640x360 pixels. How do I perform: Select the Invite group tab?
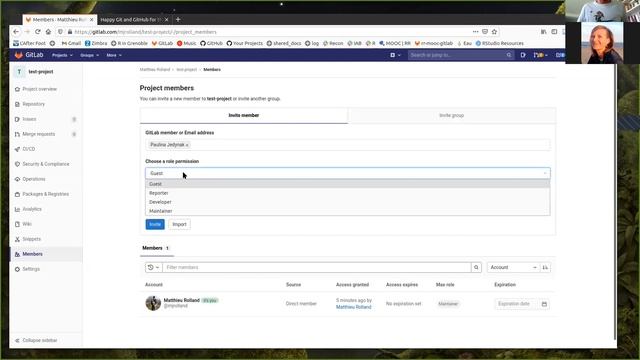pos(451,116)
